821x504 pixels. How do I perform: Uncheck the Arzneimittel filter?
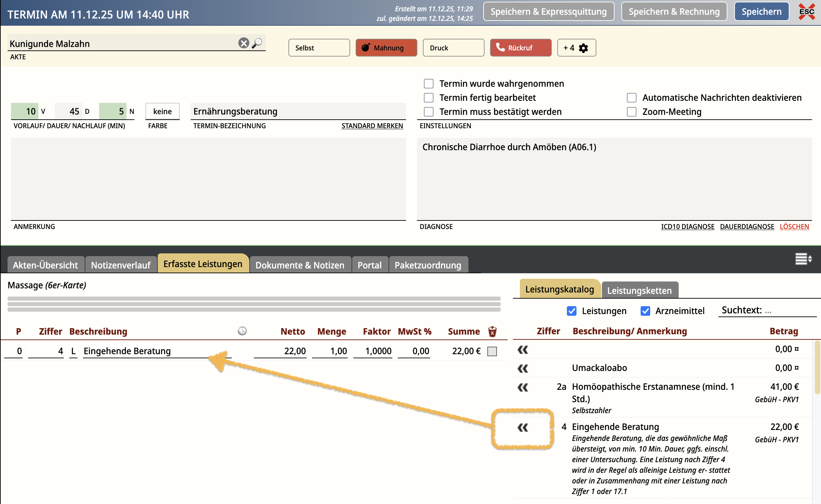[x=645, y=311]
